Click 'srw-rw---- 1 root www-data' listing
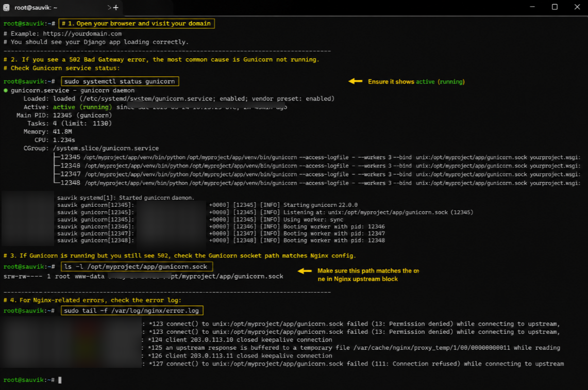Screen dimensions: 588x390 click(143, 277)
